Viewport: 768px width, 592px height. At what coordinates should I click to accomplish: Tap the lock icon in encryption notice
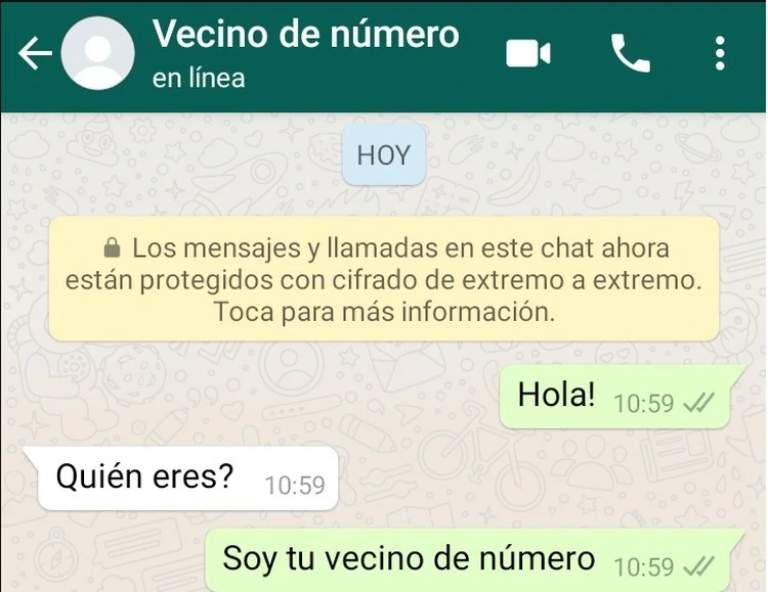point(112,247)
